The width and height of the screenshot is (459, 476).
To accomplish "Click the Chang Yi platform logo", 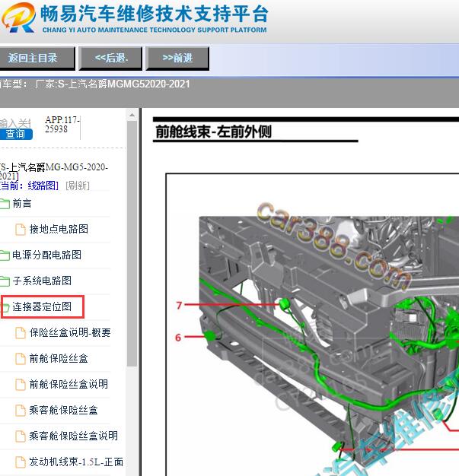I will [x=18, y=18].
